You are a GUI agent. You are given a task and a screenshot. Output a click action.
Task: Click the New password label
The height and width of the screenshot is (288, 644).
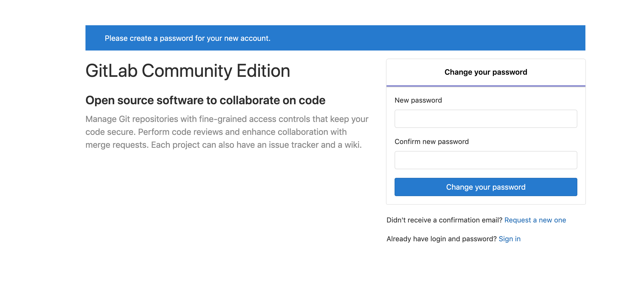418,100
